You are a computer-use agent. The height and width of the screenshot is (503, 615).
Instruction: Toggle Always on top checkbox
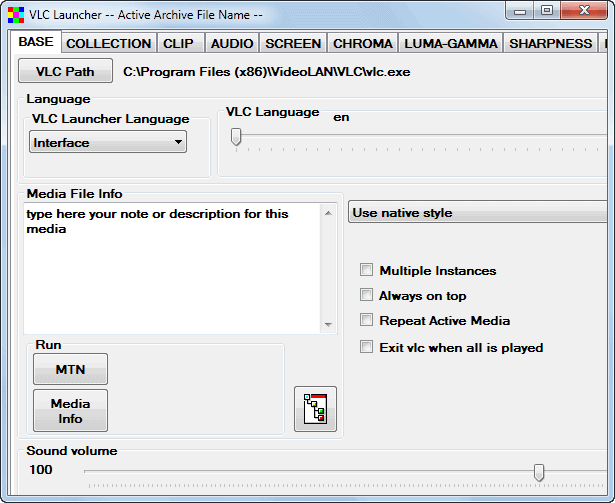click(x=366, y=295)
